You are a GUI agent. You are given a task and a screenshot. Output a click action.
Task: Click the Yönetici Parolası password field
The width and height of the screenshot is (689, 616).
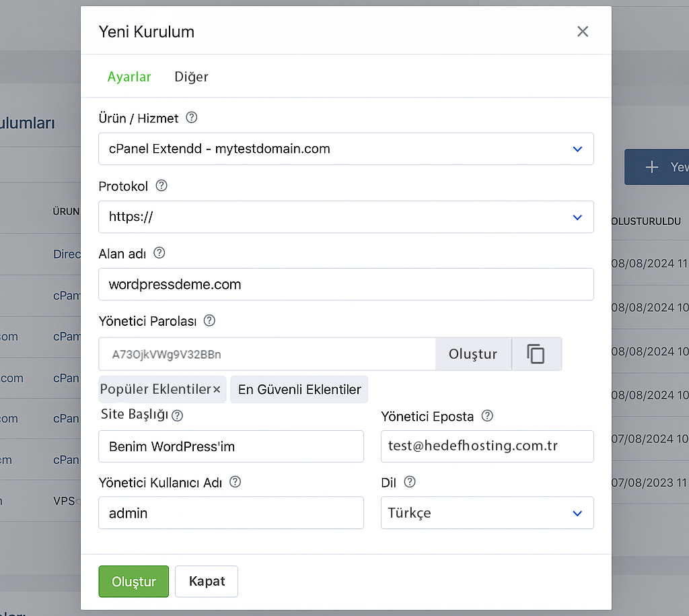267,354
